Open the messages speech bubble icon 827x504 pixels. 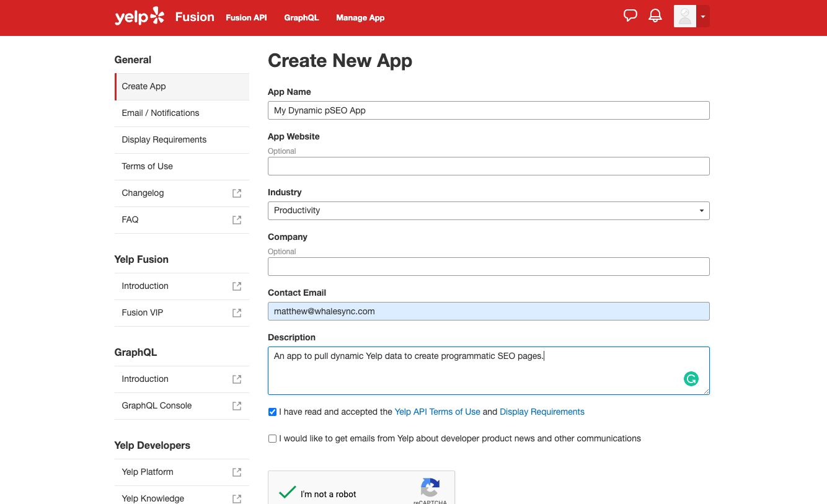(x=630, y=16)
